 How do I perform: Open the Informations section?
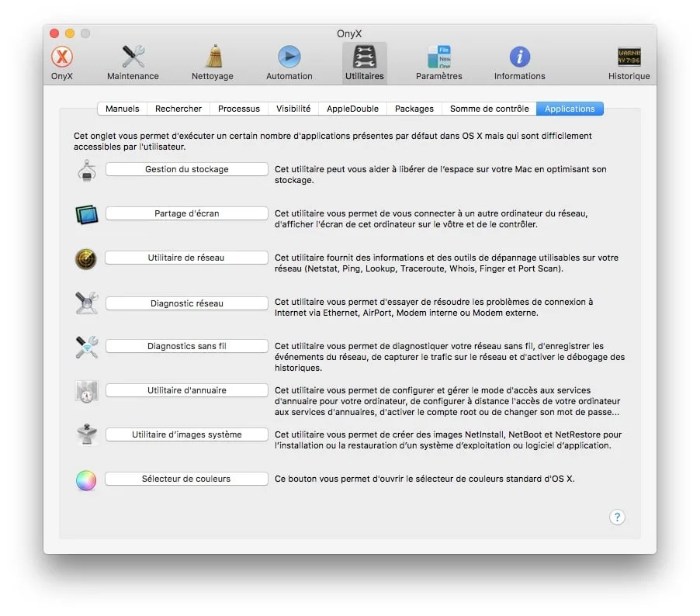click(520, 63)
